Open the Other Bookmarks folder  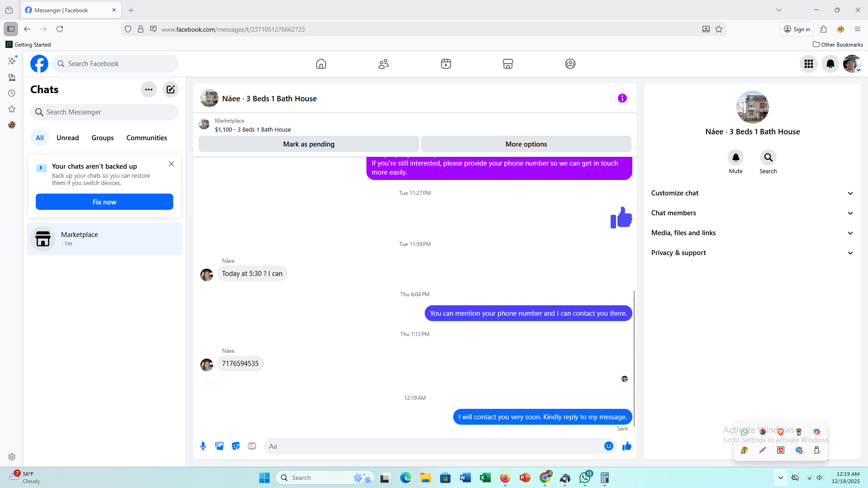[x=838, y=44]
